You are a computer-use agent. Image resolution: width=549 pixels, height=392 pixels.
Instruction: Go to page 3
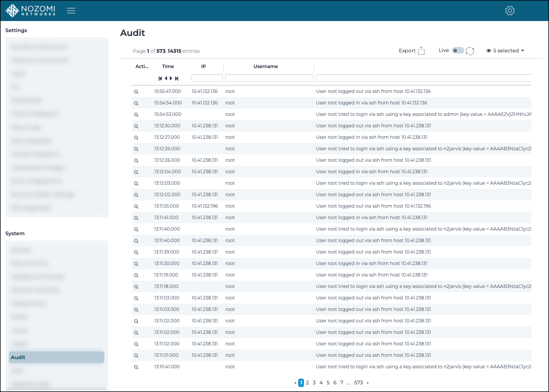pyautogui.click(x=314, y=382)
